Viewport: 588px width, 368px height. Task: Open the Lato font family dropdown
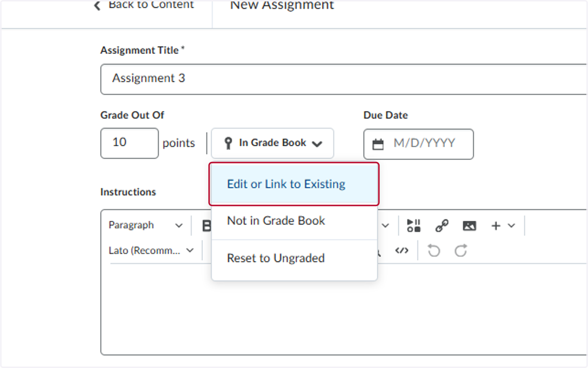[151, 251]
